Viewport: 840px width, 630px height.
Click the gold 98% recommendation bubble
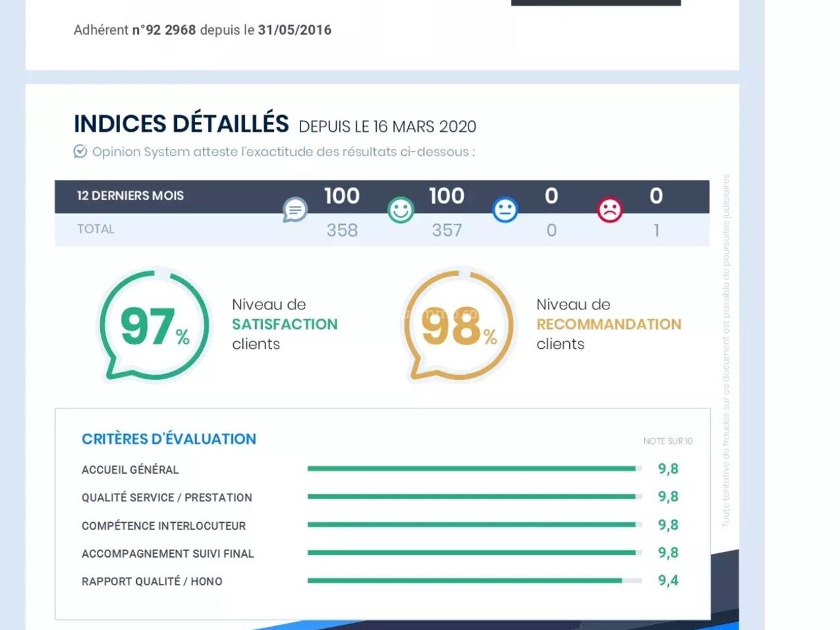[x=458, y=325]
